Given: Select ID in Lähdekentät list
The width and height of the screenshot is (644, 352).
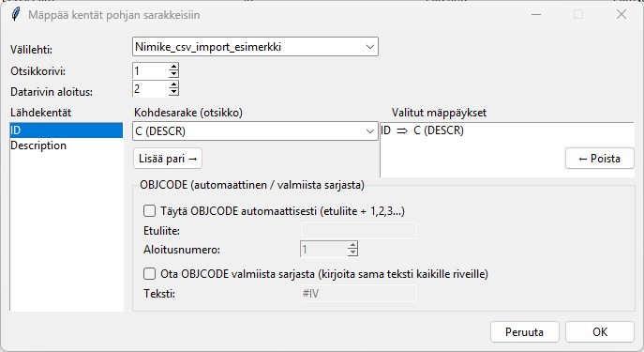Looking at the screenshot, I should point(67,130).
